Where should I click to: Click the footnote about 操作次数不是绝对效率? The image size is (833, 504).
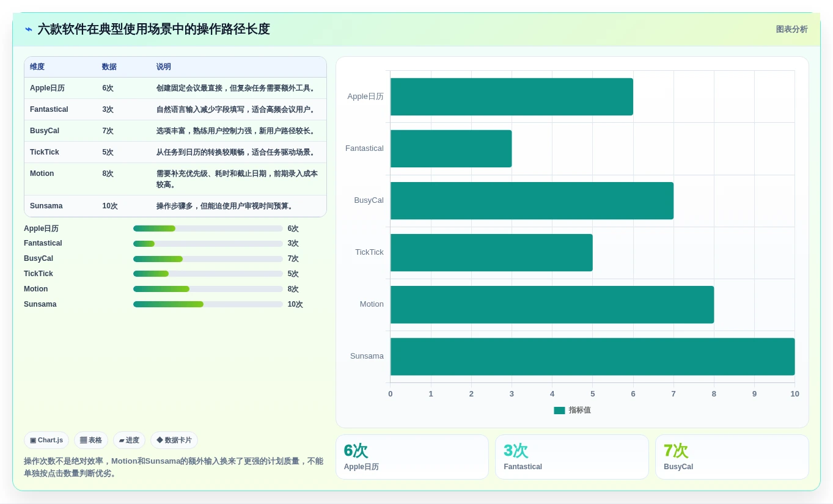click(174, 467)
